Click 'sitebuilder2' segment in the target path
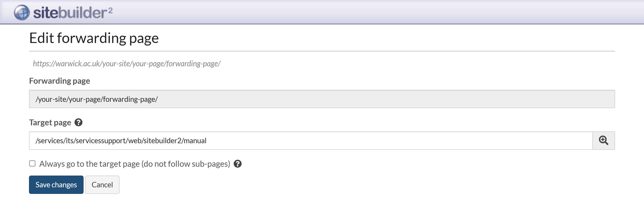 pos(162,141)
